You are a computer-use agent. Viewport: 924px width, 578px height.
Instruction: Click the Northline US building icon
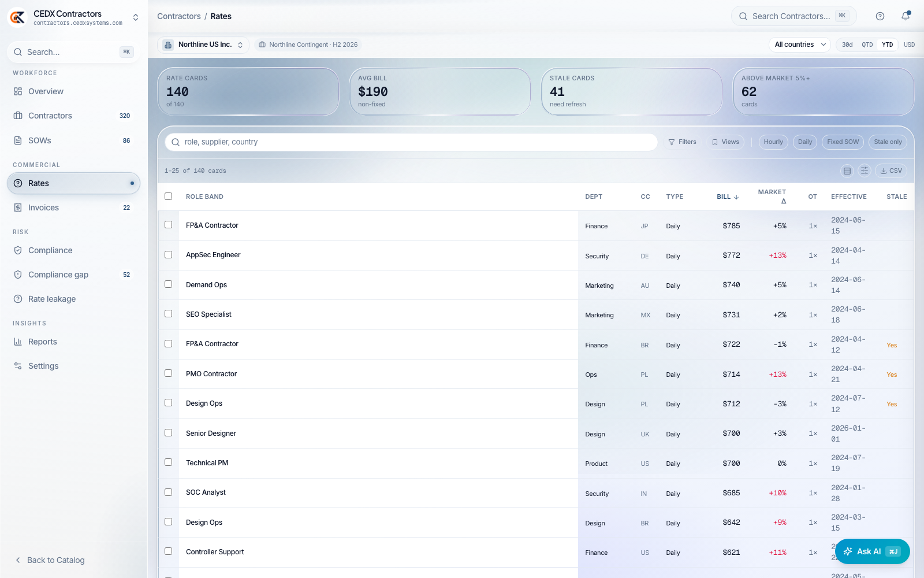pos(168,45)
